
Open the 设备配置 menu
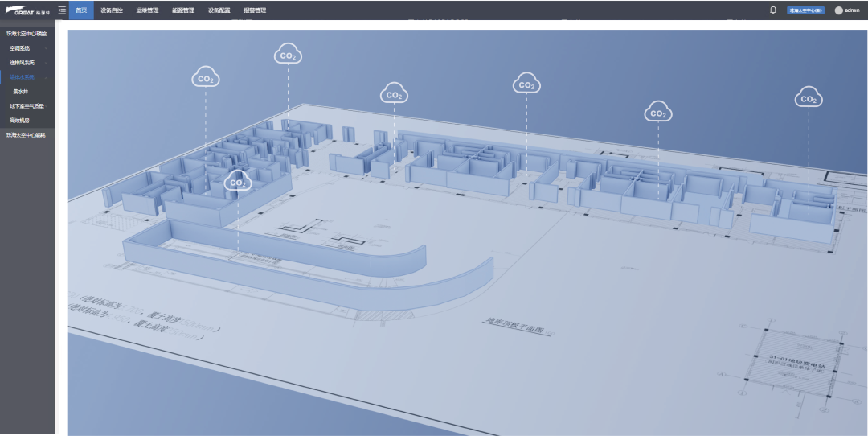(219, 10)
